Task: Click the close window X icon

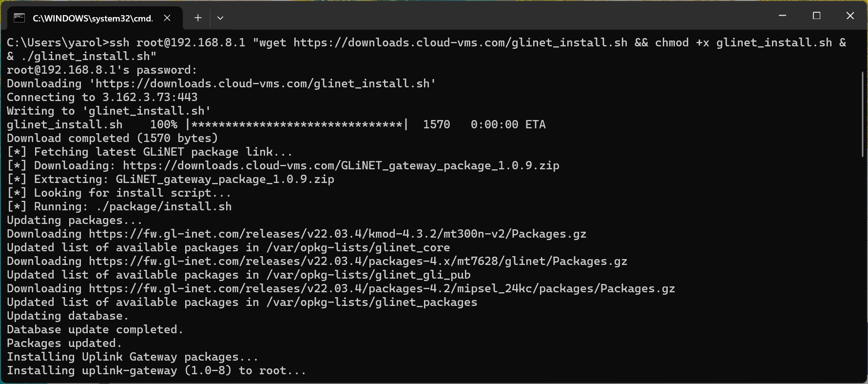Action: click(850, 16)
